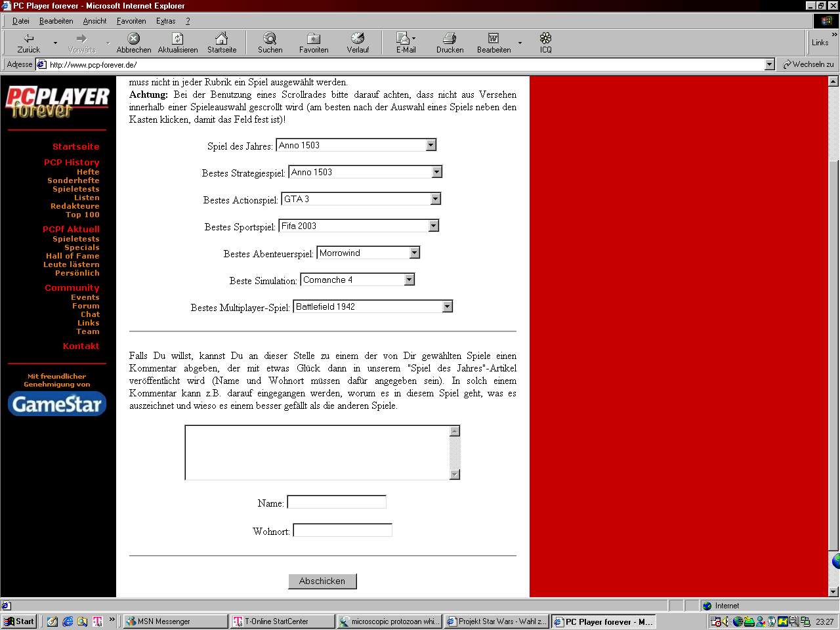Viewport: 840px width, 630px height.
Task: Switch to MSN Messenger taskbar button
Action: pos(175,621)
